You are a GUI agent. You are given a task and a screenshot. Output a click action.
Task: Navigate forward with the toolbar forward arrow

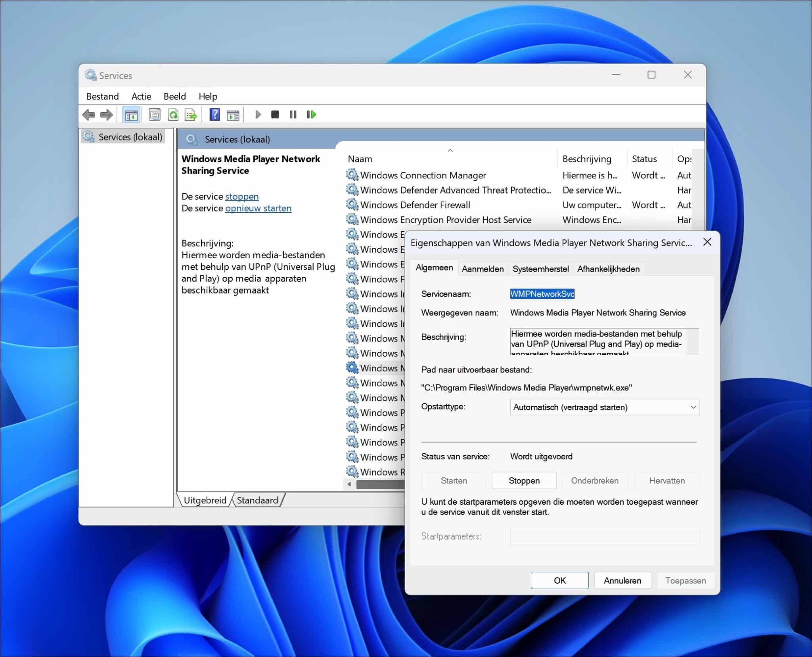point(106,115)
